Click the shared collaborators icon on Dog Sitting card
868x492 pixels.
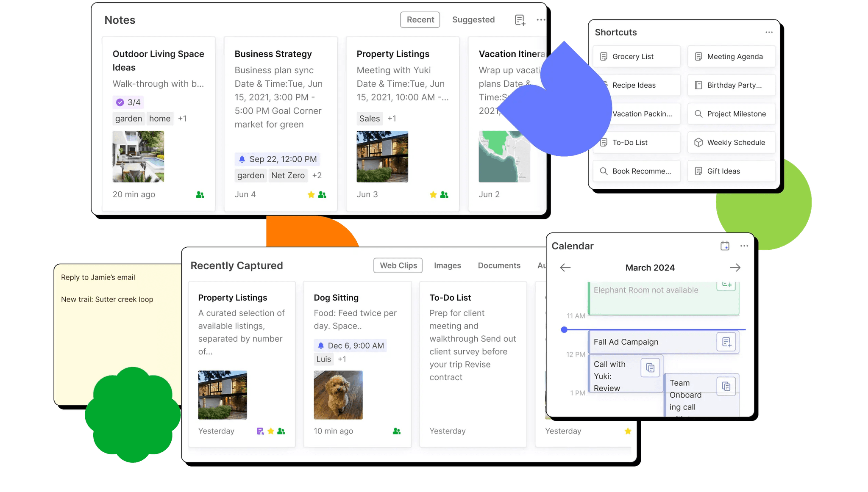[396, 431]
